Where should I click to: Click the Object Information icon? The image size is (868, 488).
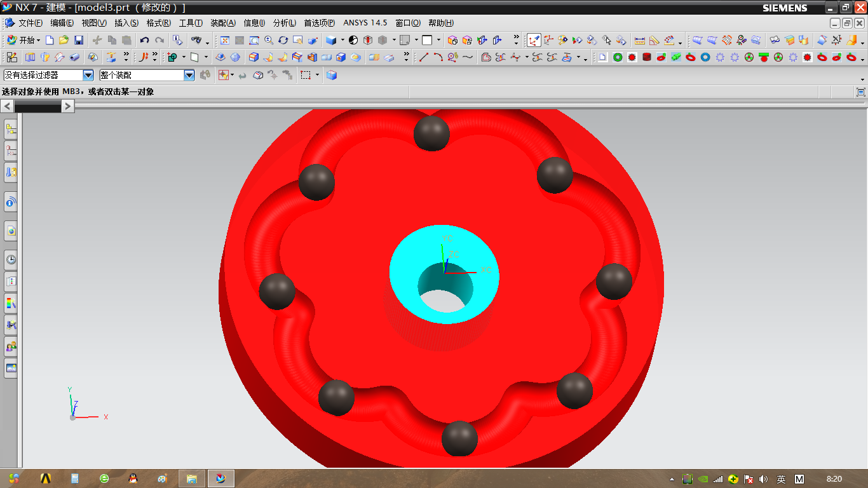point(177,40)
